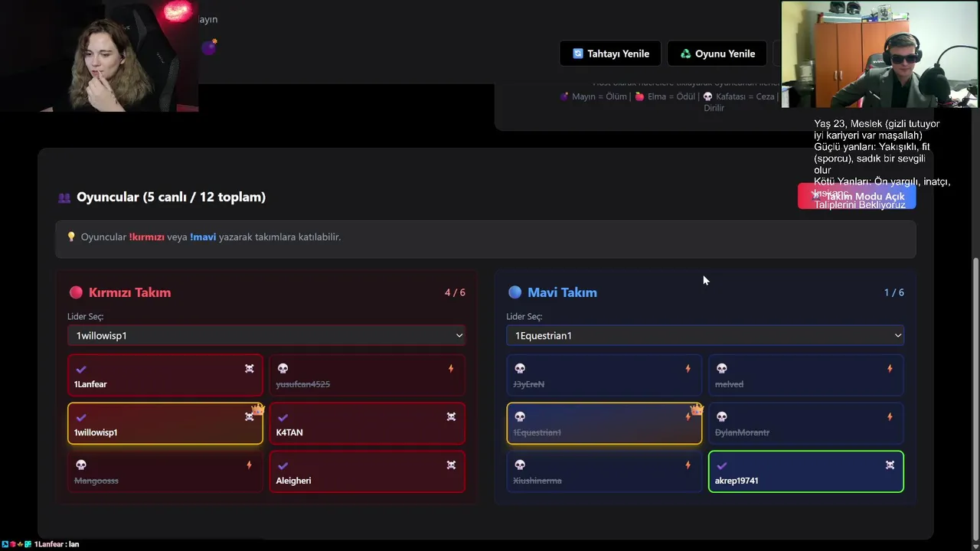Click the checkmark icon on 1Lanfear's card
This screenshot has height=551, width=980.
(81, 370)
